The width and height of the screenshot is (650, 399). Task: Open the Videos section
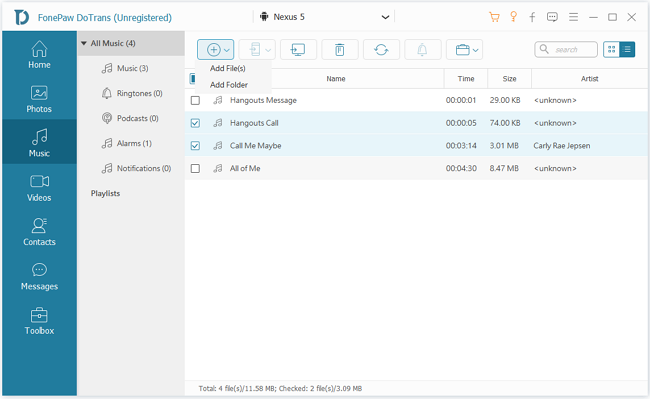[39, 188]
